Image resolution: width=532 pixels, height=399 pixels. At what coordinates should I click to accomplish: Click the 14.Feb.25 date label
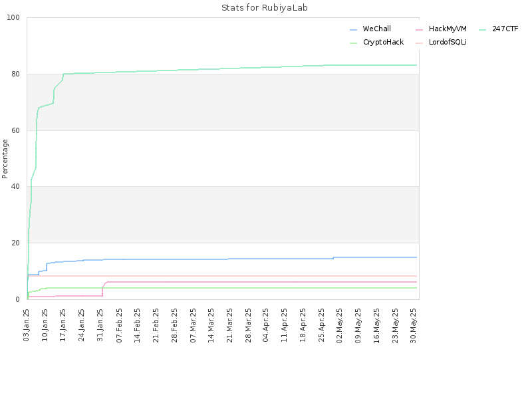click(138, 325)
